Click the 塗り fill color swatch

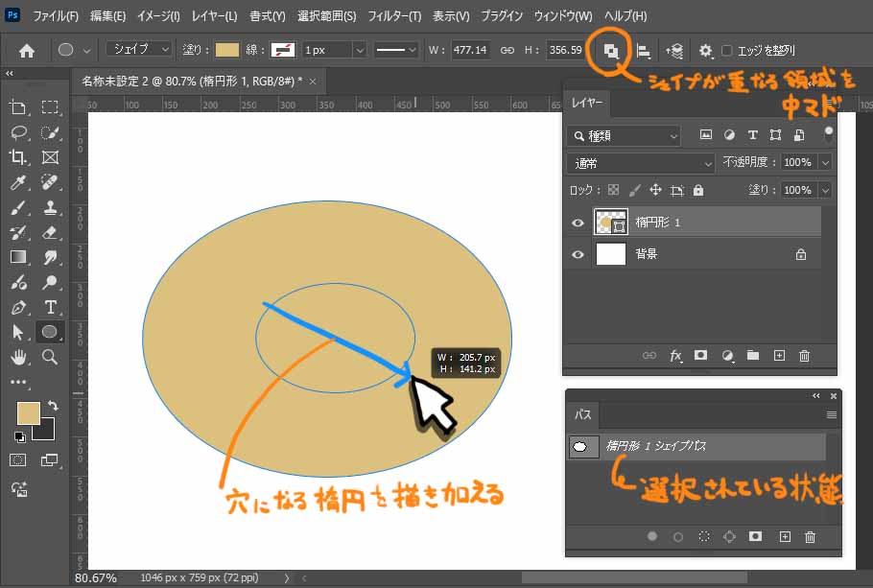pos(227,50)
